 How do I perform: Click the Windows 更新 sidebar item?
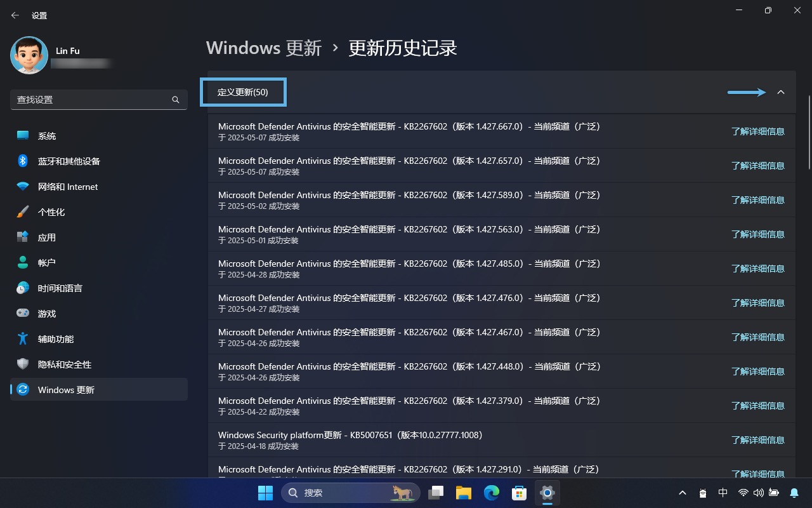(99, 390)
